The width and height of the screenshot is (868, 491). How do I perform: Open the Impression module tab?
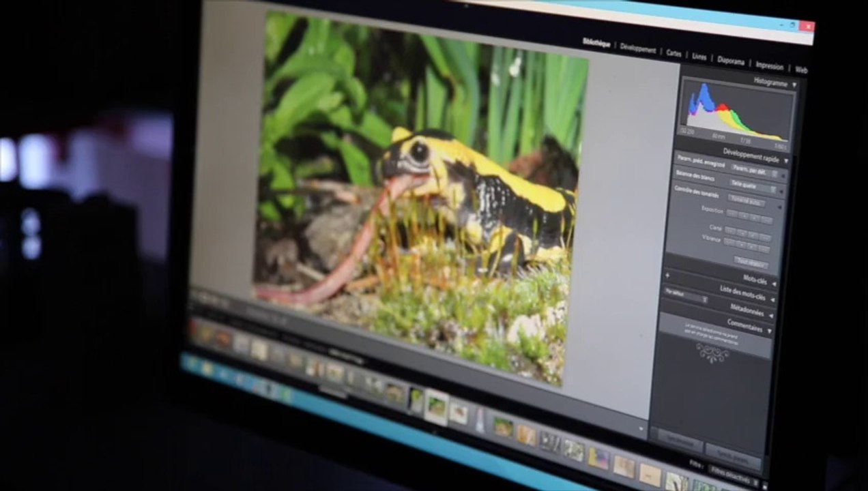pyautogui.click(x=770, y=66)
